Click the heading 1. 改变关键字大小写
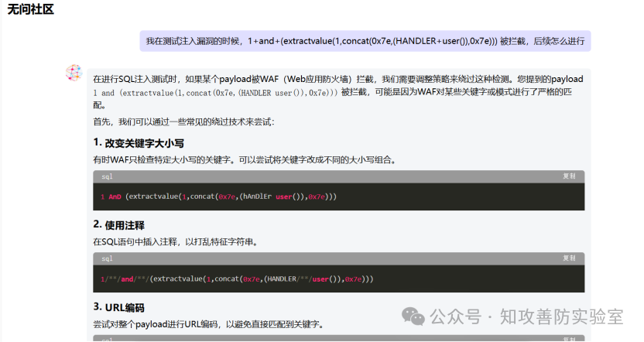The height and width of the screenshot is (342, 644). (139, 143)
